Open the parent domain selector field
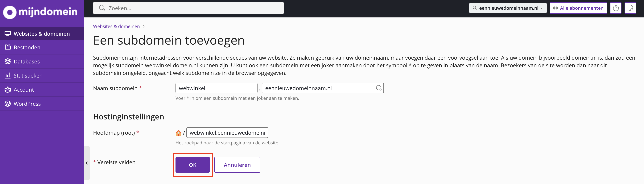Viewport: 644px width, 184px height. tap(317, 88)
